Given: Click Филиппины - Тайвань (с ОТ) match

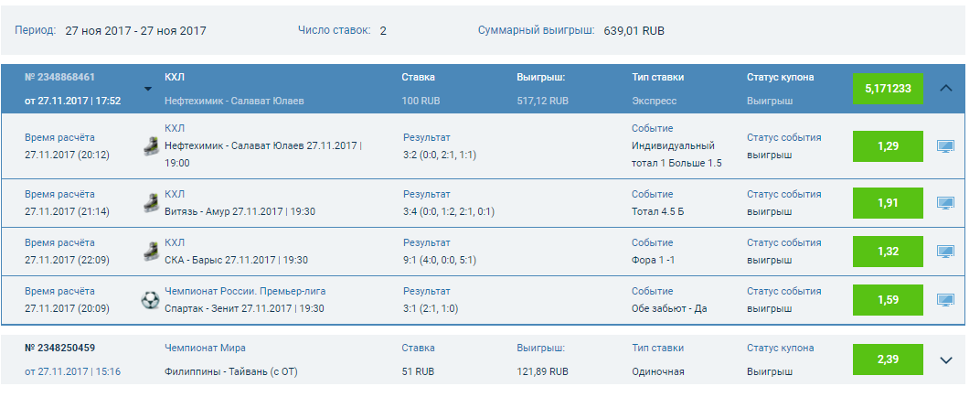Looking at the screenshot, I should pos(231,371).
